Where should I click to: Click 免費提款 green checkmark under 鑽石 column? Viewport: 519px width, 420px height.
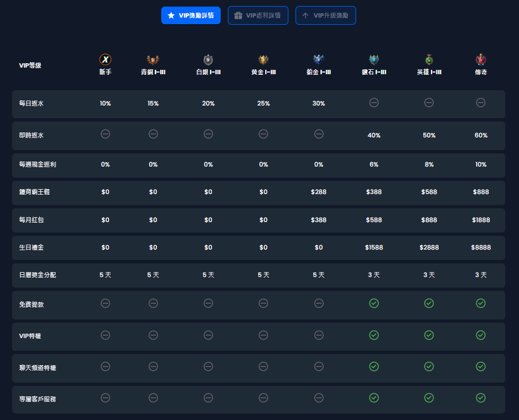pos(374,303)
